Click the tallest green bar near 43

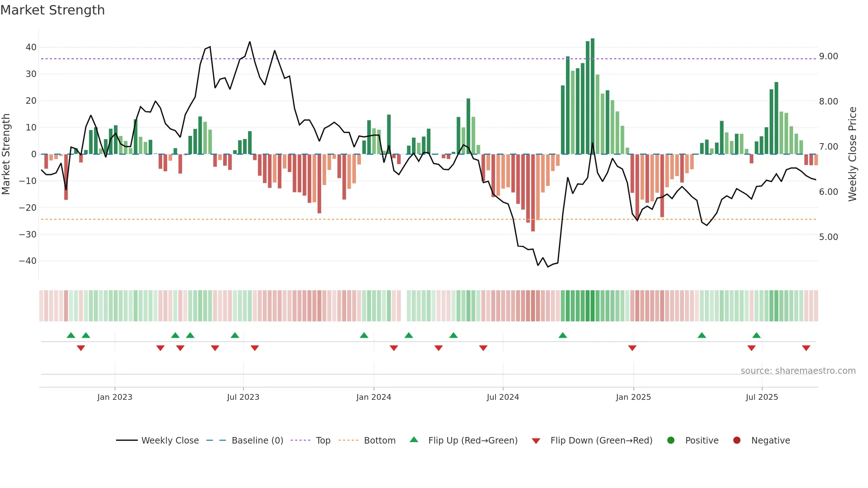pos(592,96)
